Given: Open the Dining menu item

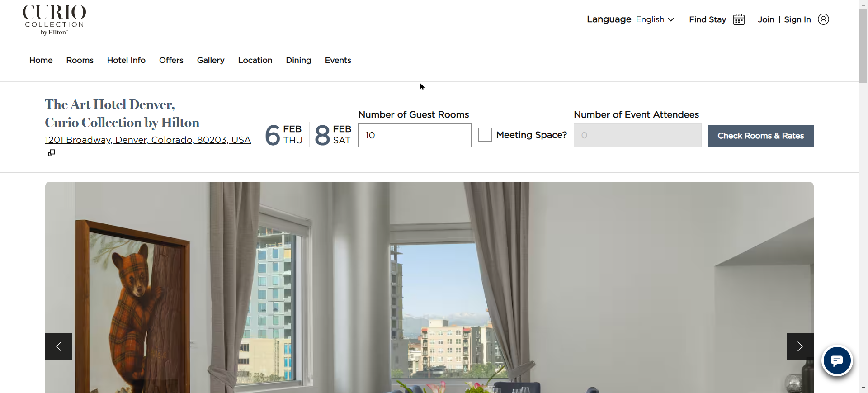Looking at the screenshot, I should 298,60.
